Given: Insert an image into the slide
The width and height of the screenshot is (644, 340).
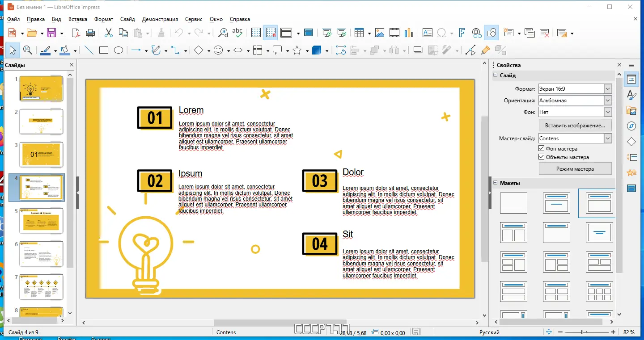Looking at the screenshot, I should coord(380,33).
